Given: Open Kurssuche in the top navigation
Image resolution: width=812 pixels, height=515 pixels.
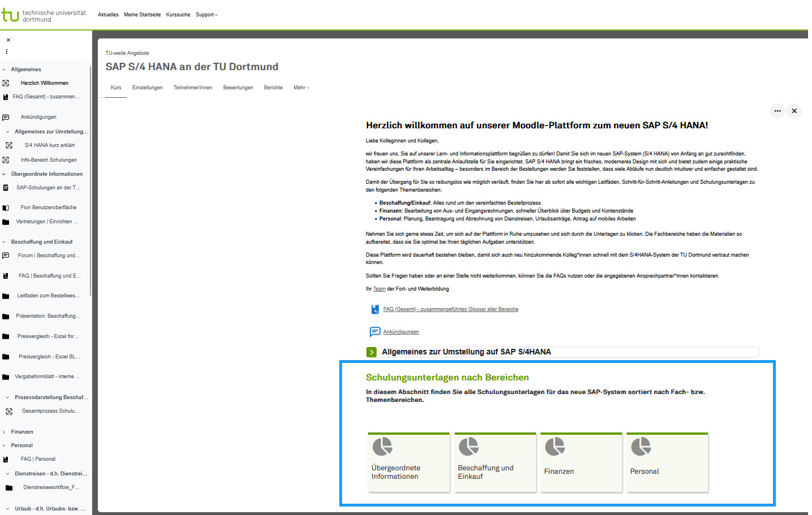Looking at the screenshot, I should pyautogui.click(x=178, y=15).
